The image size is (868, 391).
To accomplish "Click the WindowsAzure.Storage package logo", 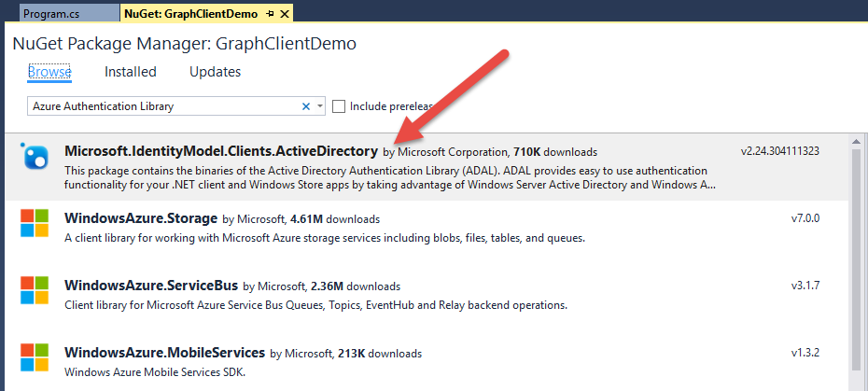I will (x=35, y=223).
